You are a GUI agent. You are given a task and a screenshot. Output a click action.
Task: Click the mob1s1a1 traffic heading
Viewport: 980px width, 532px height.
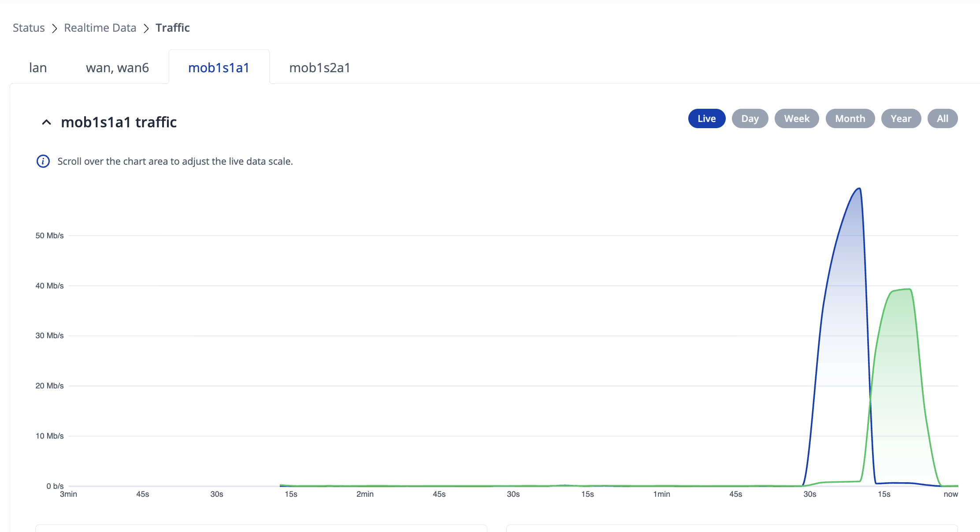(x=119, y=122)
